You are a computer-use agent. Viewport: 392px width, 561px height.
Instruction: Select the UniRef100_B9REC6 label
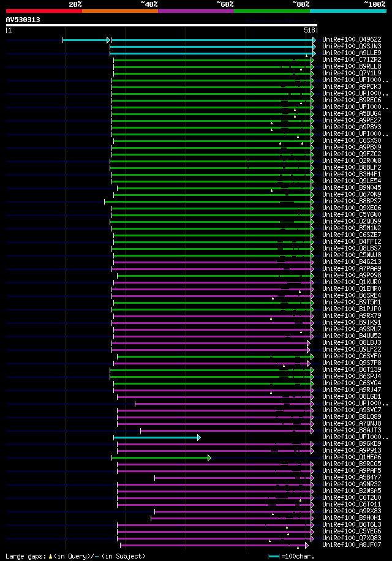pyautogui.click(x=352, y=100)
